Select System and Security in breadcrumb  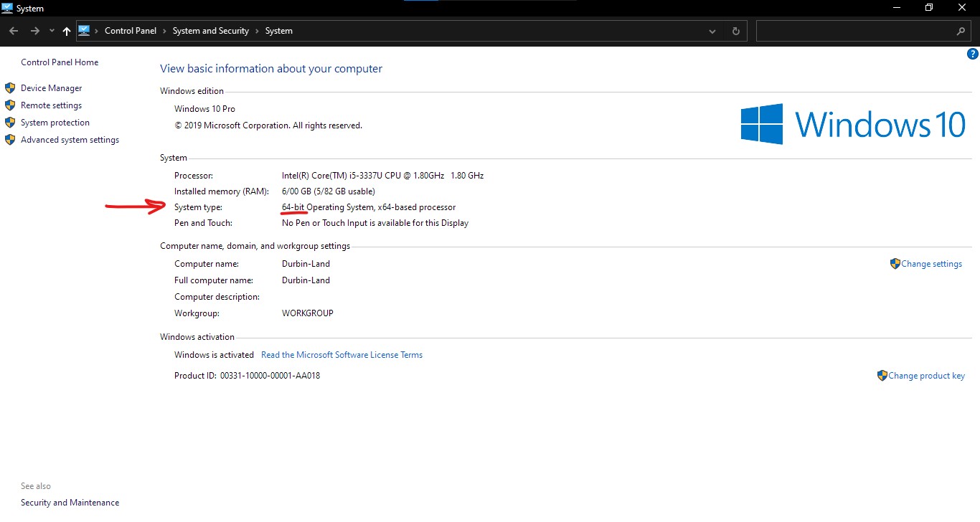(211, 31)
